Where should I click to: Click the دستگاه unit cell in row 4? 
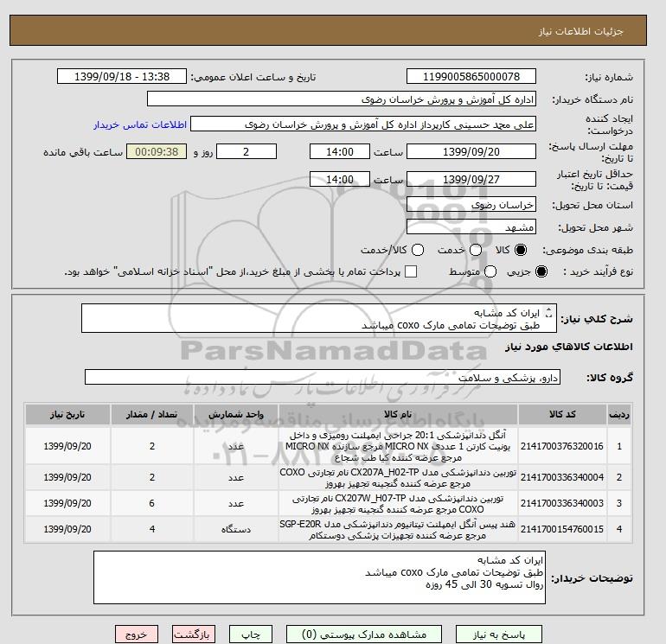236,529
